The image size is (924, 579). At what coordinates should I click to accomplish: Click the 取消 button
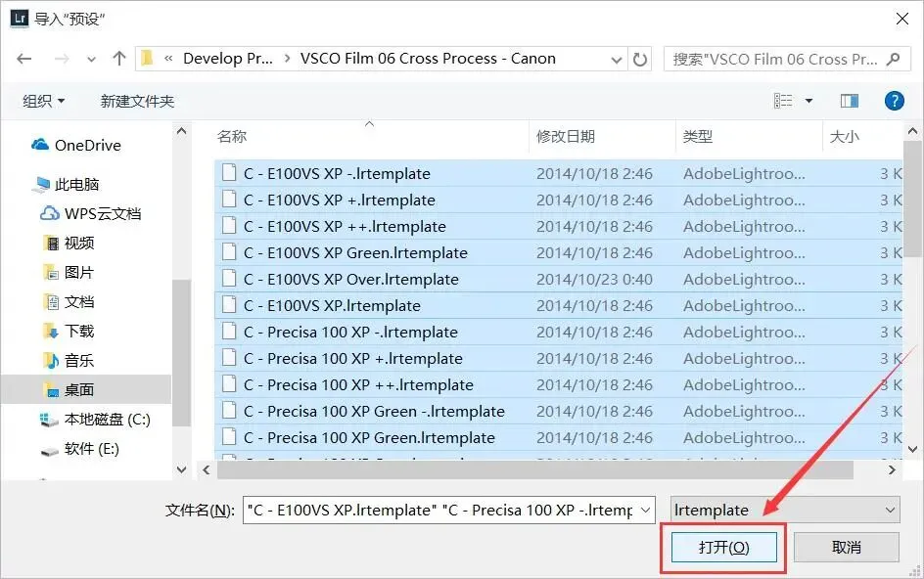[x=847, y=548]
